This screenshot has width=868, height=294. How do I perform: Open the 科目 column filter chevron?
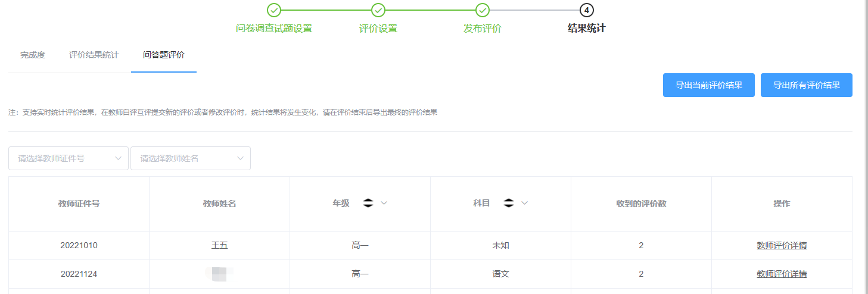pos(525,204)
